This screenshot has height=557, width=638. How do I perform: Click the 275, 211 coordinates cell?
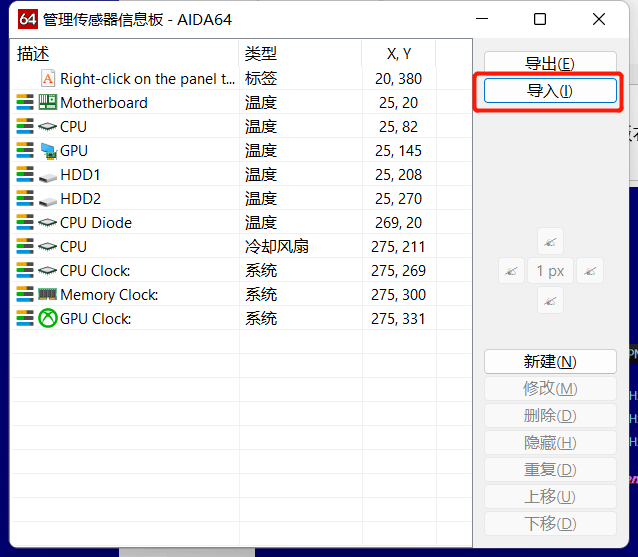pyautogui.click(x=398, y=247)
